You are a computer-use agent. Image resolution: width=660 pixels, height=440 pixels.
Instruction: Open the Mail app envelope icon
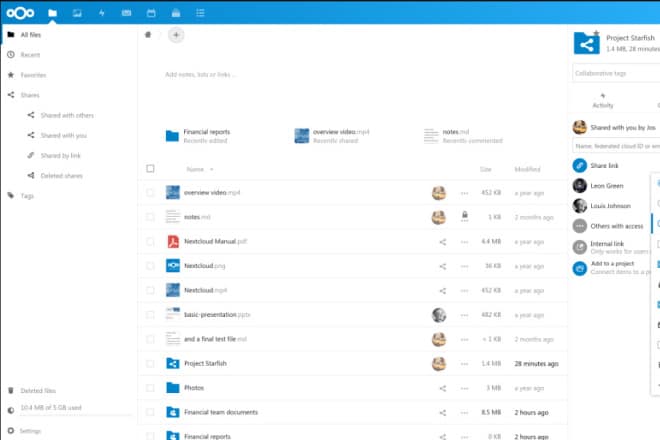pyautogui.click(x=126, y=13)
